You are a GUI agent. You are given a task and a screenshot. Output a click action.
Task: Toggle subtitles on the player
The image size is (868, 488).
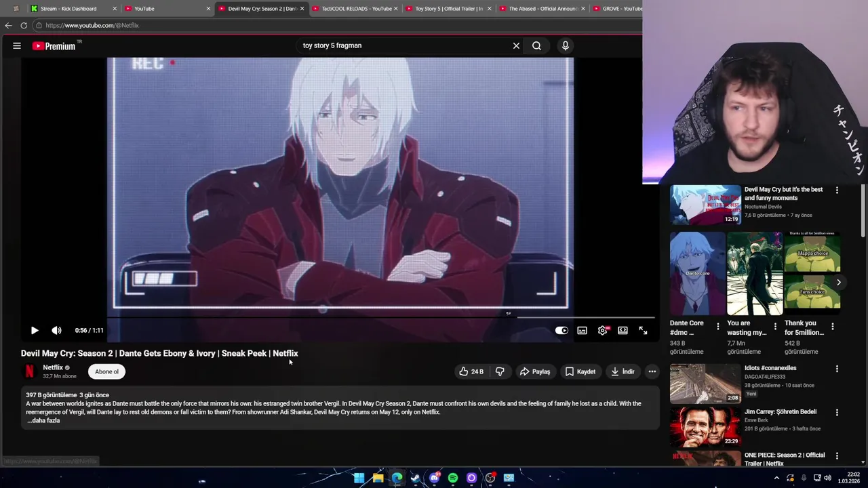coord(582,330)
